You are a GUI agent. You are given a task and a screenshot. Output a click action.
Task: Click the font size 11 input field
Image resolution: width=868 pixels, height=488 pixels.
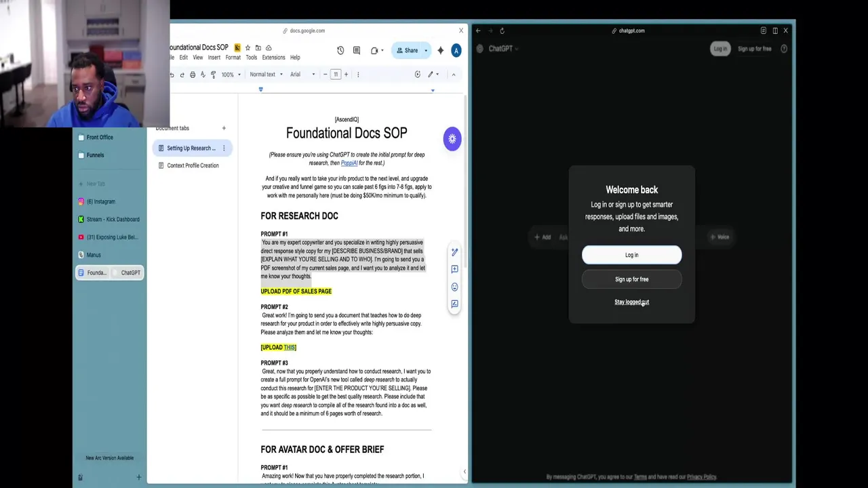[336, 75]
